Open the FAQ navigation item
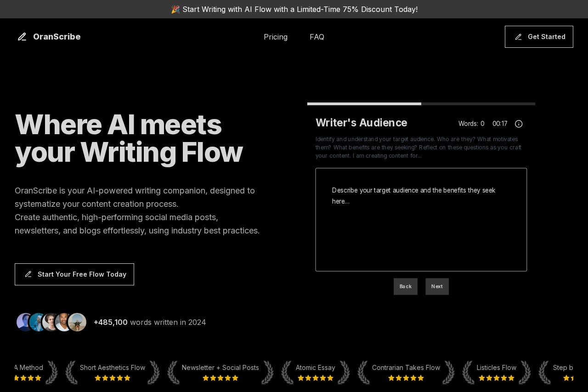This screenshot has height=392, width=588. (x=317, y=37)
